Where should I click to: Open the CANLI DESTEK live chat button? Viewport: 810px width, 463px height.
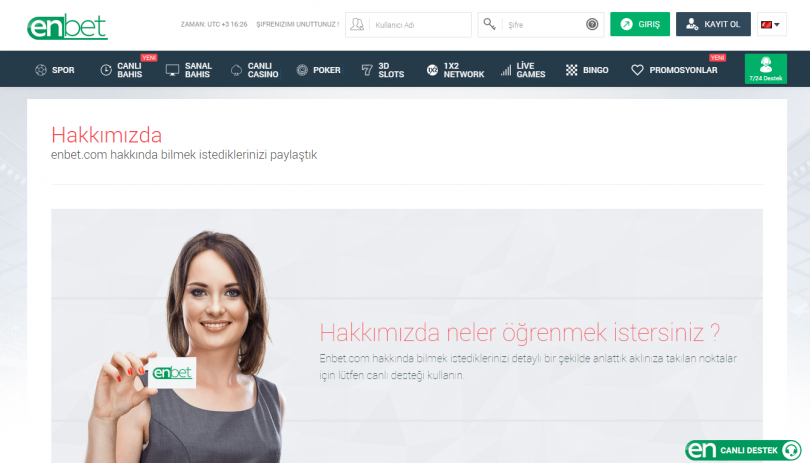click(743, 450)
